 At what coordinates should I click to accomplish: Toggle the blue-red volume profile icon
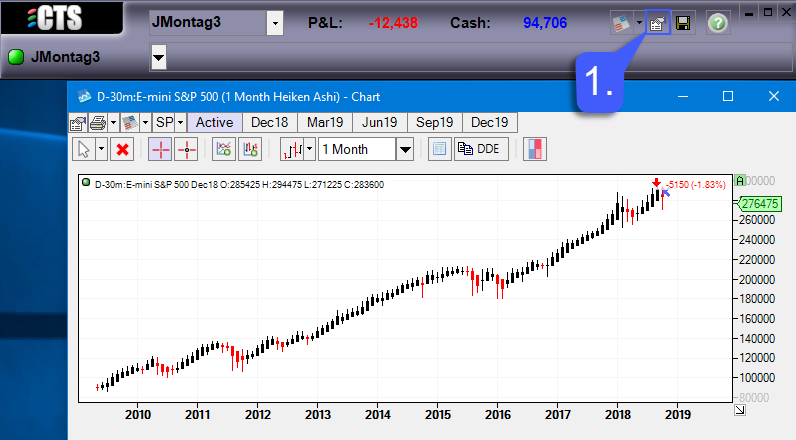[x=535, y=150]
